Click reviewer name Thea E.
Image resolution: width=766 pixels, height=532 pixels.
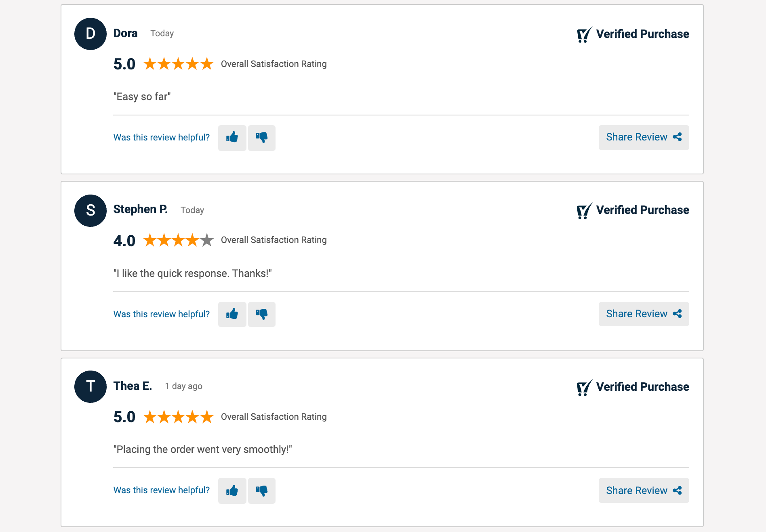133,386
